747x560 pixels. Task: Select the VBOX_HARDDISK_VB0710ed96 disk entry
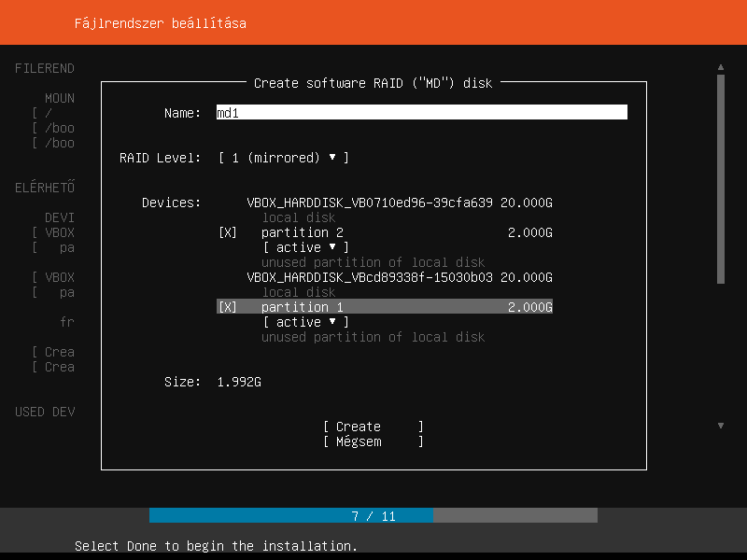(370, 203)
